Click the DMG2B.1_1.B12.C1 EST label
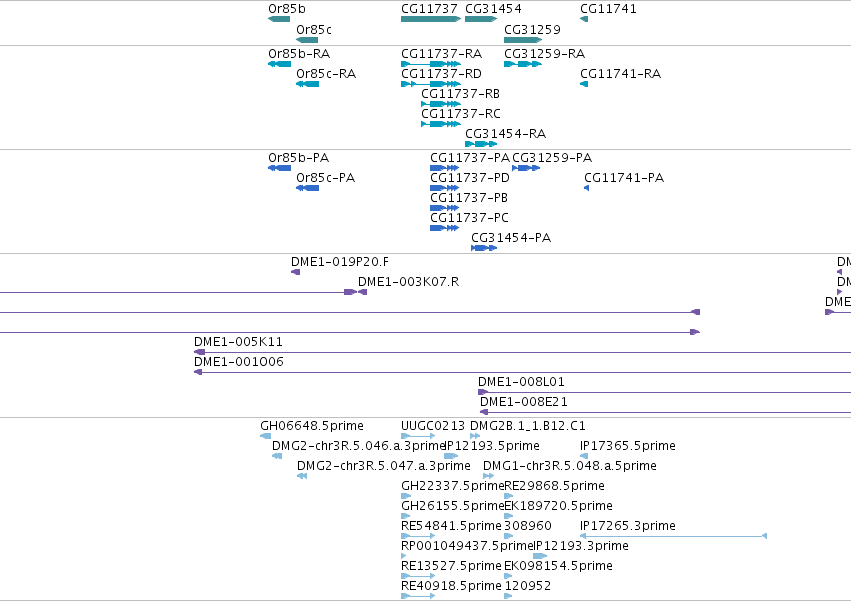This screenshot has height=601, width=851. click(528, 426)
